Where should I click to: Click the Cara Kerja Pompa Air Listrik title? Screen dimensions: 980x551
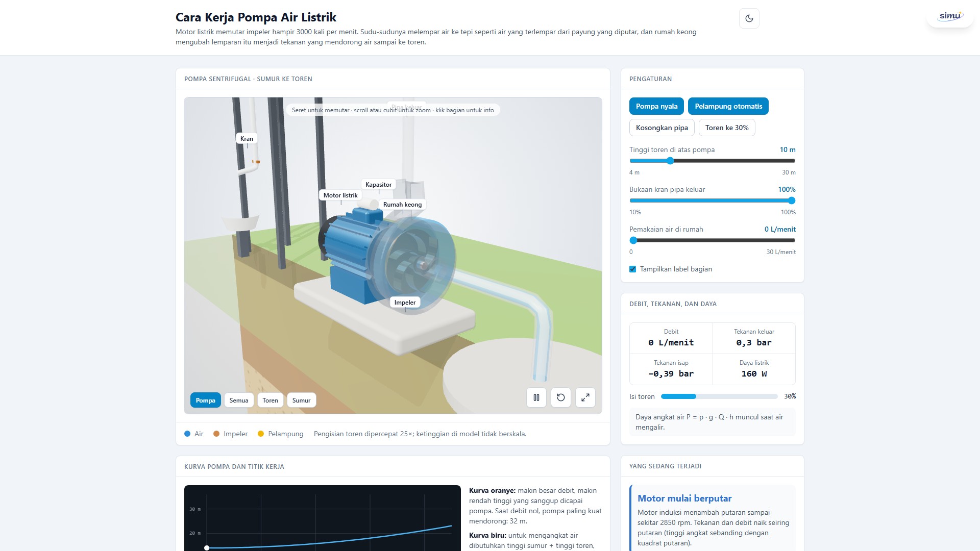coord(256,17)
